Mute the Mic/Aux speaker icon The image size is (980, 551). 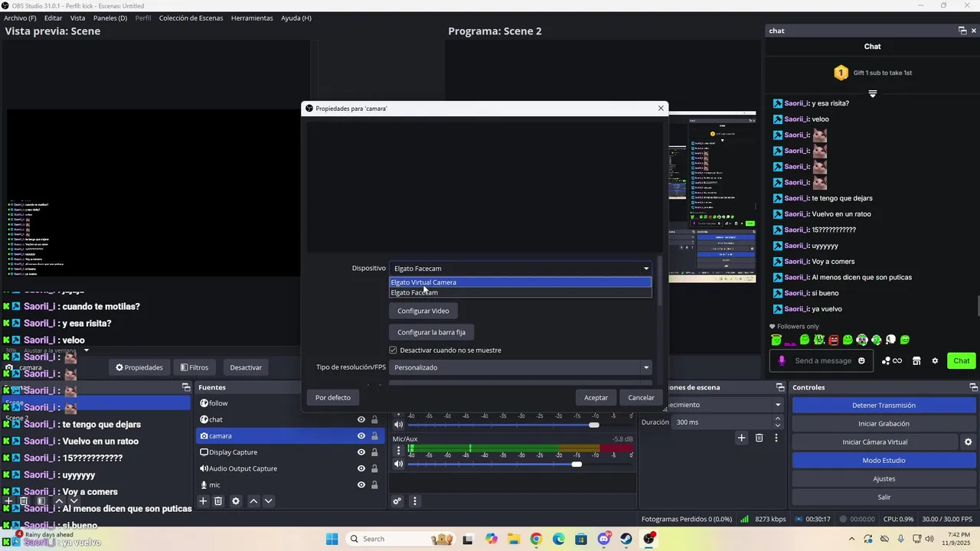point(398,464)
